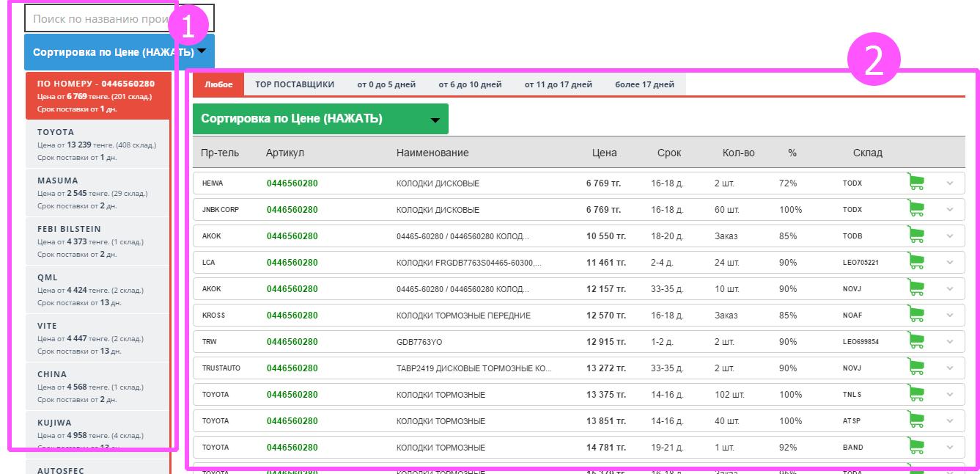Expand details of HEIWA row
Viewport: 980px width, 474px height.
950,183
